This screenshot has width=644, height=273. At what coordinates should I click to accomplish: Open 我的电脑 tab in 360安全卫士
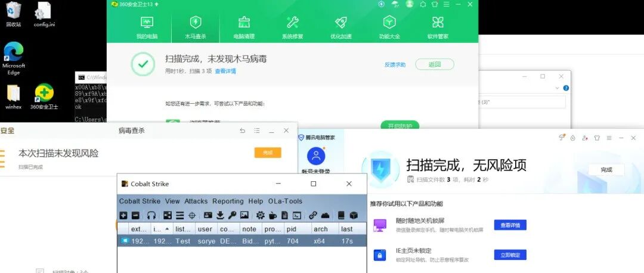[147, 28]
